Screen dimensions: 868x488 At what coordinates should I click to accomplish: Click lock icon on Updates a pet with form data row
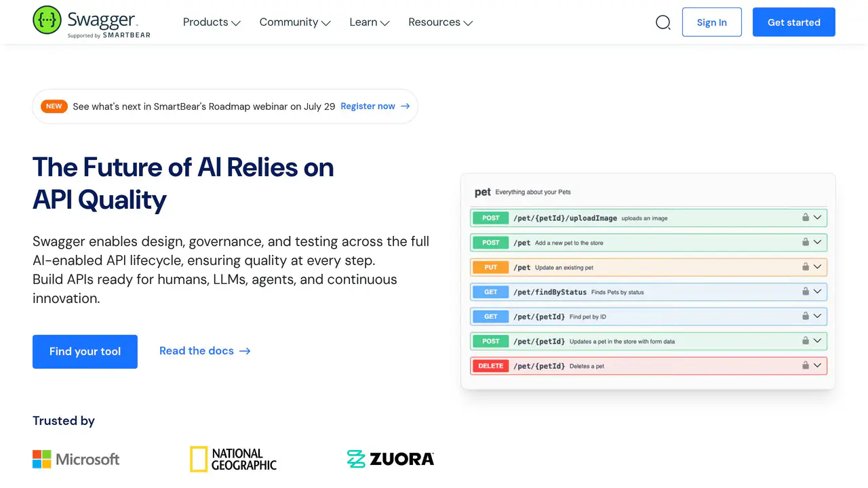(806, 341)
